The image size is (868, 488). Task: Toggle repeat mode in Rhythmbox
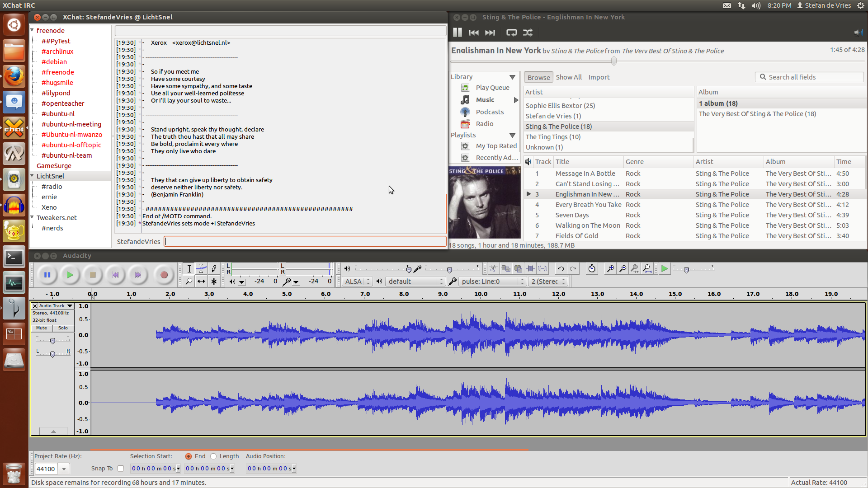point(511,33)
